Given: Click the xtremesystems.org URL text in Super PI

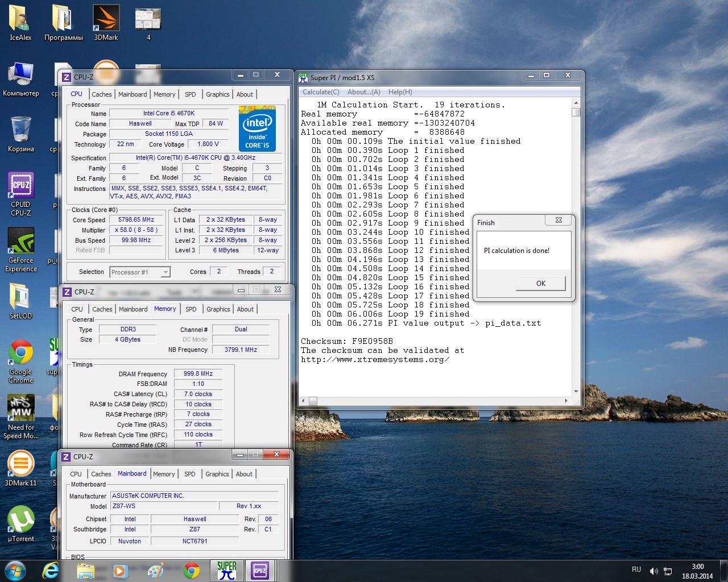Looking at the screenshot, I should 375,359.
